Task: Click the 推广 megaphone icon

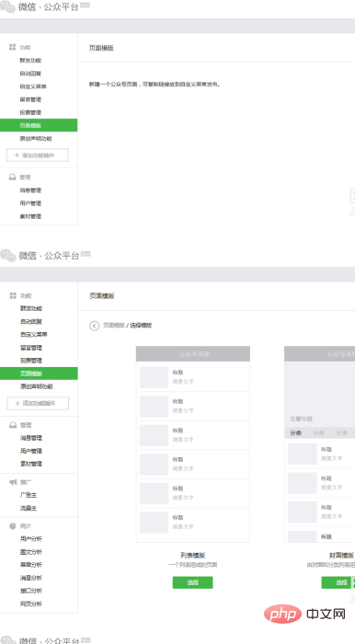Action: click(x=13, y=482)
